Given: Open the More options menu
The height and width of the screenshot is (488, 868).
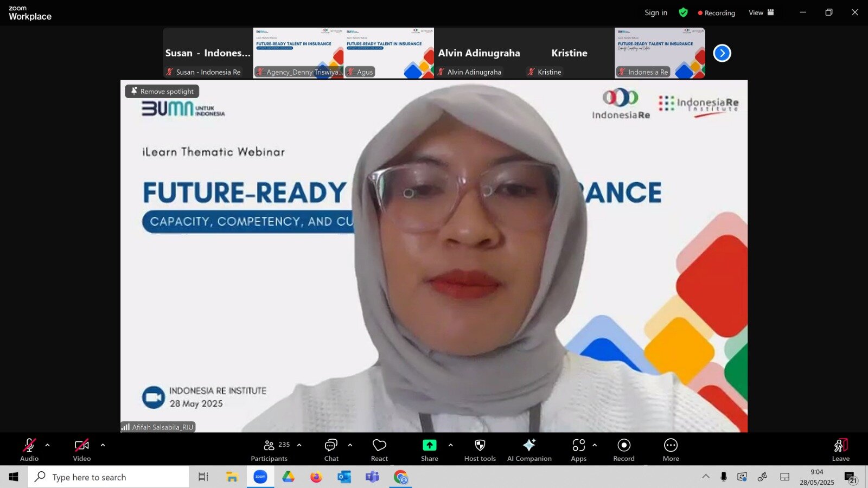Looking at the screenshot, I should 671,450.
